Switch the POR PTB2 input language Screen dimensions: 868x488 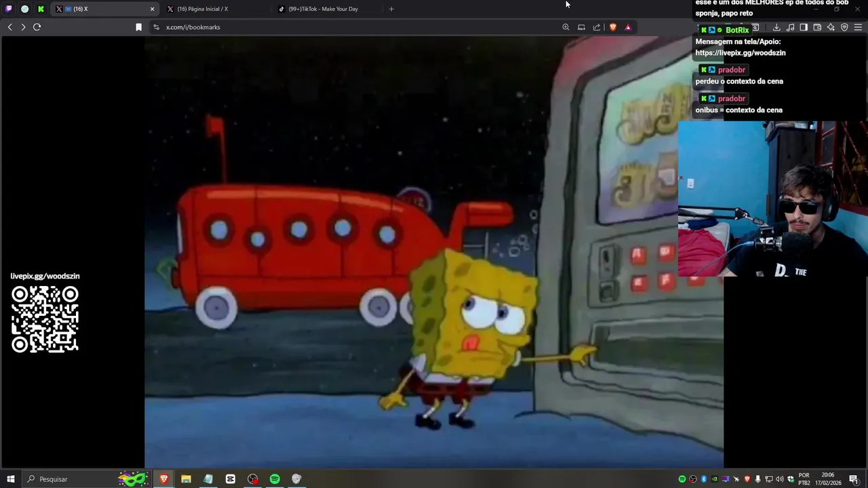(804, 479)
